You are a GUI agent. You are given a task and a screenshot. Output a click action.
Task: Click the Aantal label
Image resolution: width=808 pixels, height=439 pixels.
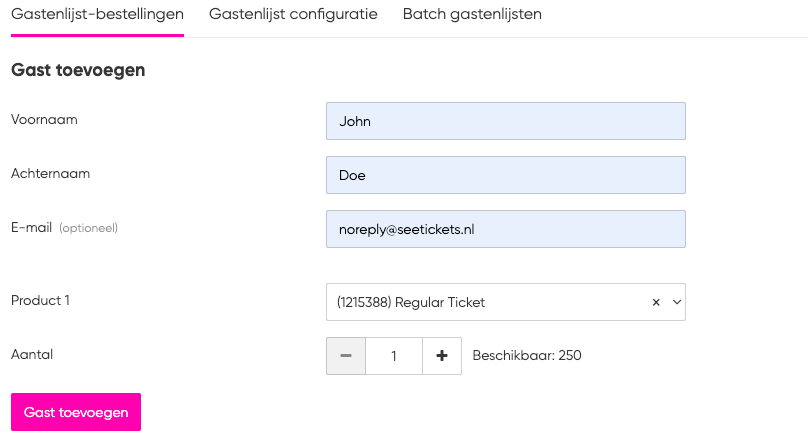click(32, 354)
